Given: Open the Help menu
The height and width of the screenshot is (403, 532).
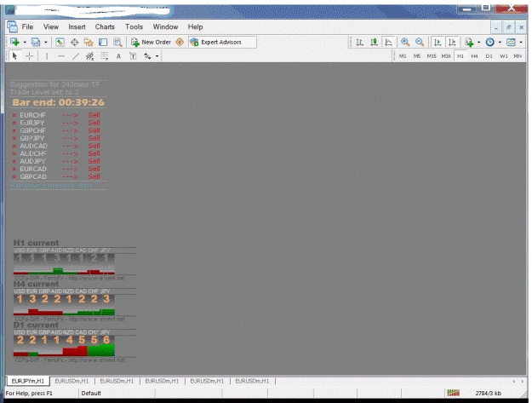Looking at the screenshot, I should click(195, 26).
